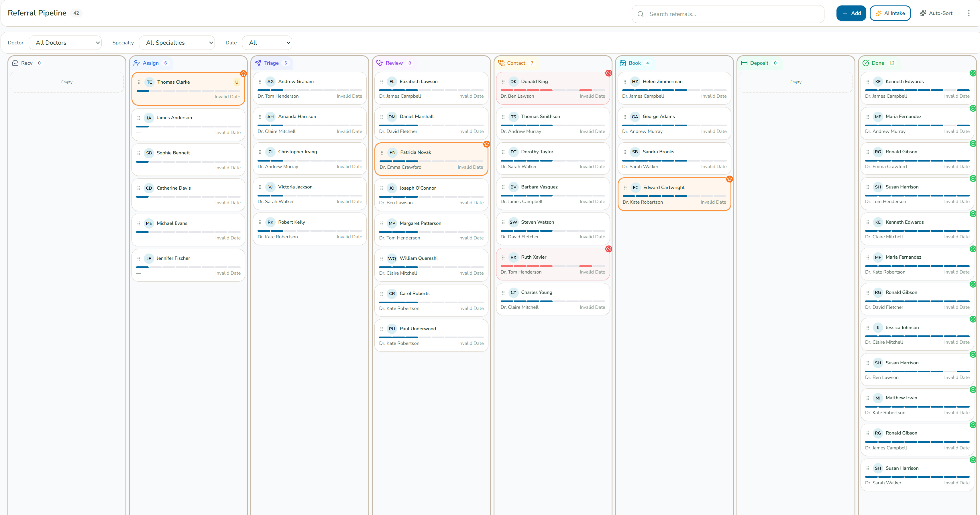The height and width of the screenshot is (515, 980).
Task: Click the blocked badge on Donald King's card
Action: tap(608, 73)
